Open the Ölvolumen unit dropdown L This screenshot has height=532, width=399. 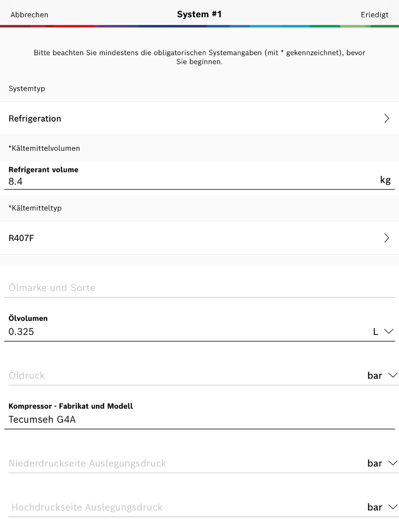[x=383, y=332]
